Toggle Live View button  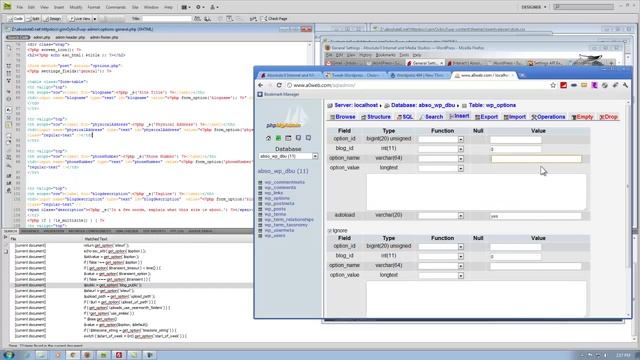pyautogui.click(x=80, y=19)
